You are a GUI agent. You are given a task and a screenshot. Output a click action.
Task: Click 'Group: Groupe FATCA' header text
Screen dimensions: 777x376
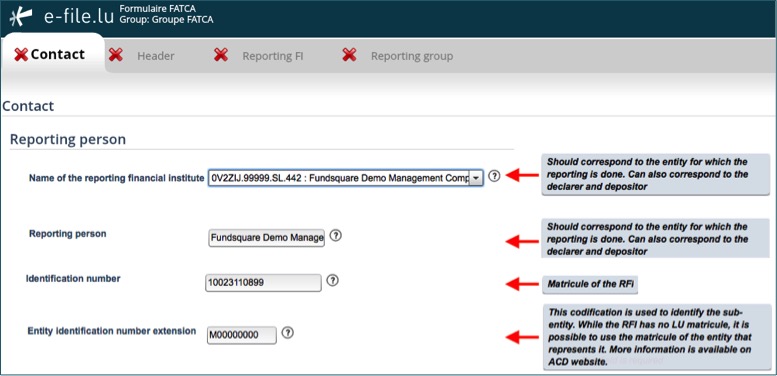166,20
